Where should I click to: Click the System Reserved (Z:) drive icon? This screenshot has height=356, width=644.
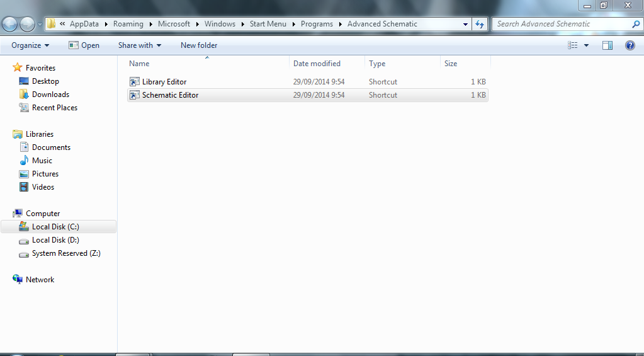pos(24,254)
